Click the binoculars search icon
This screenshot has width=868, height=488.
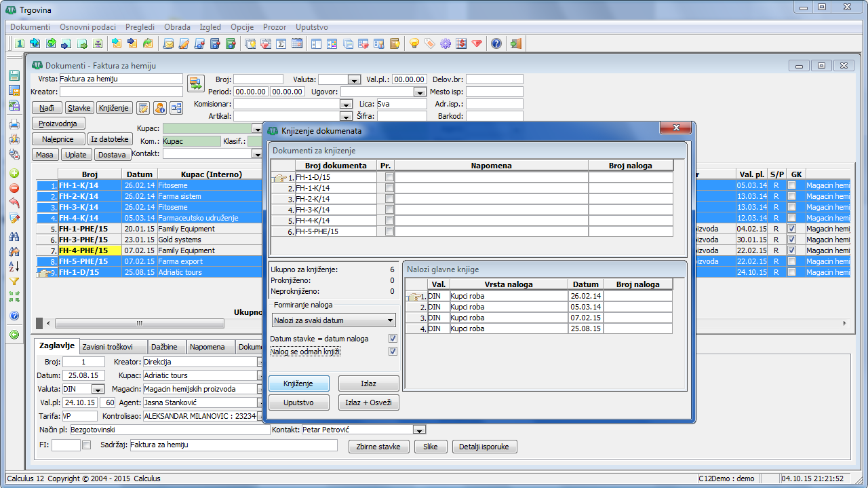14,236
